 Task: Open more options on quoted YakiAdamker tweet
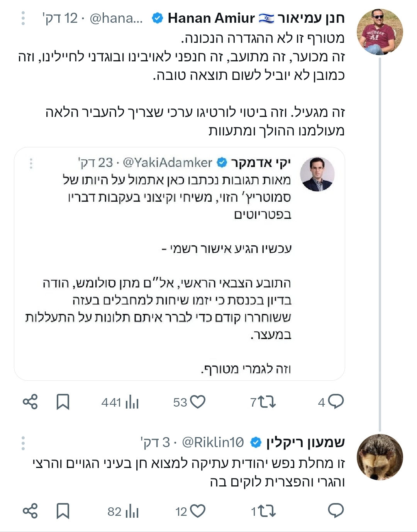31,163
